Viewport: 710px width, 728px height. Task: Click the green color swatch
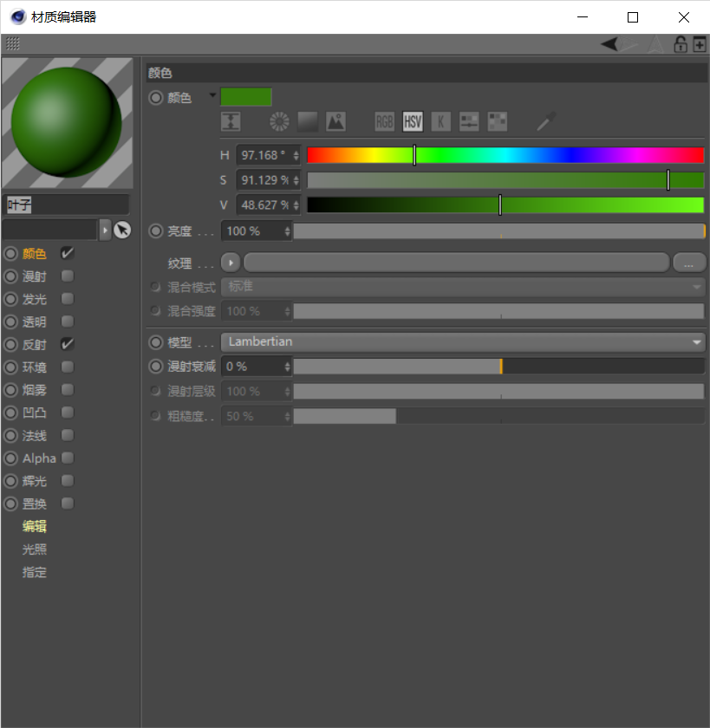point(248,96)
